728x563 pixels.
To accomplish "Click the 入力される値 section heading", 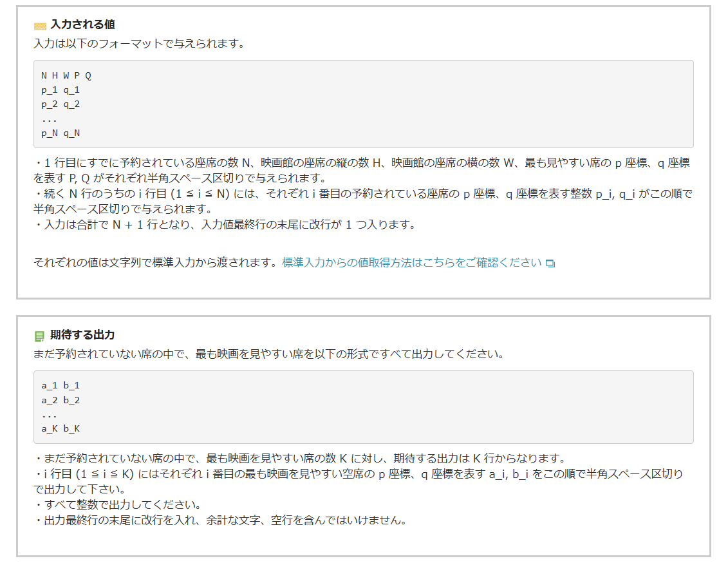I will click(x=82, y=25).
